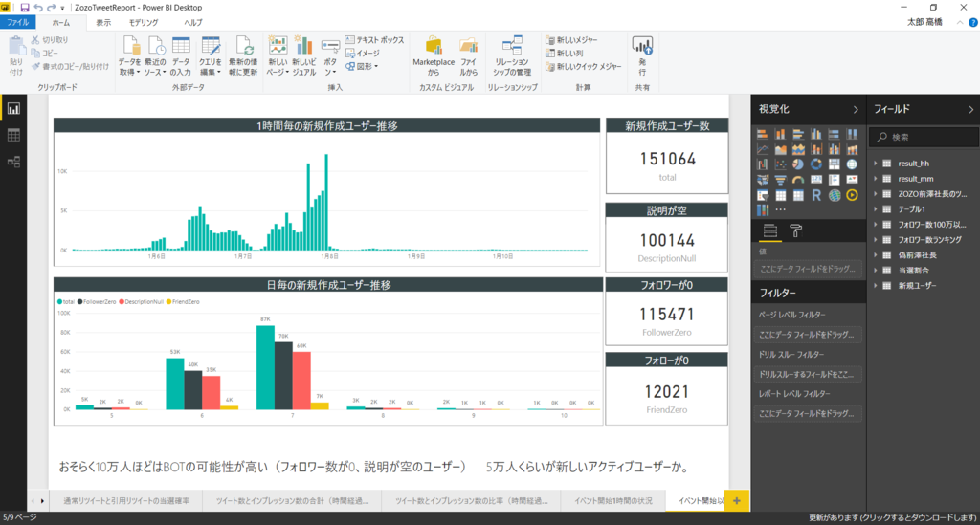Open リレーションシップの管理
The width and height of the screenshot is (980, 525).
tap(512, 55)
